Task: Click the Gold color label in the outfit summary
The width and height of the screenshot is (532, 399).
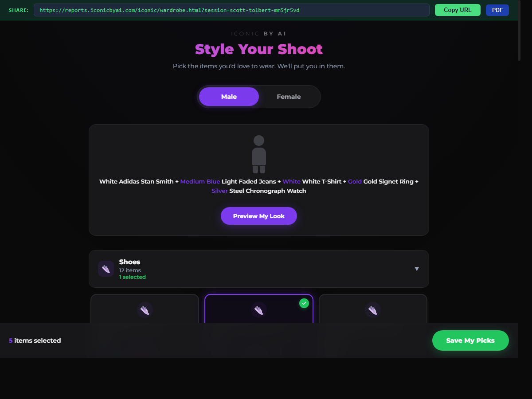Action: click(355, 181)
